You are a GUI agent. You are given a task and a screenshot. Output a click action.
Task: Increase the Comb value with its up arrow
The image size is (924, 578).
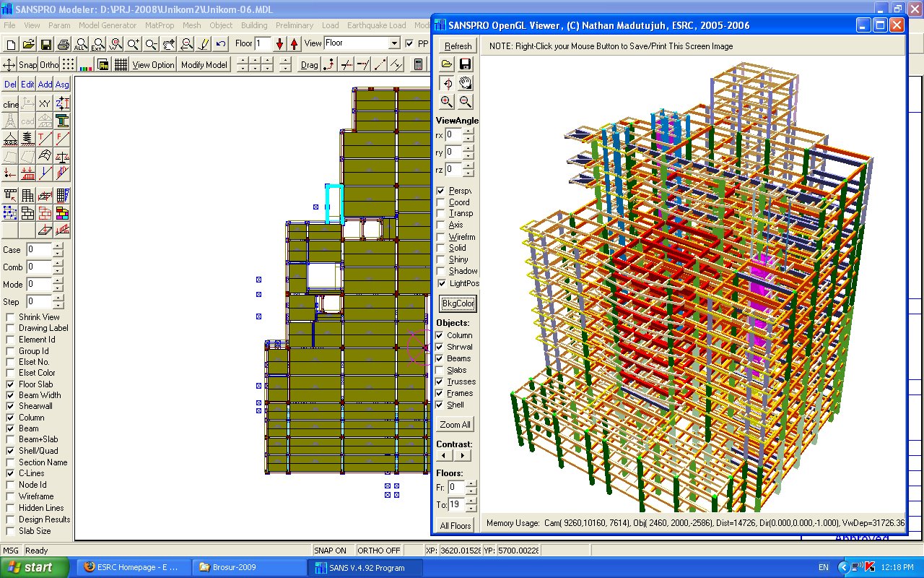pos(58,264)
